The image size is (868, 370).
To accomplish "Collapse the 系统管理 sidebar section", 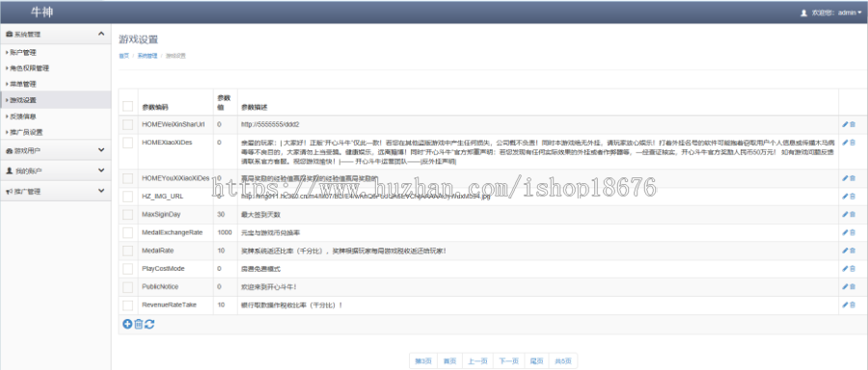I will [55, 35].
